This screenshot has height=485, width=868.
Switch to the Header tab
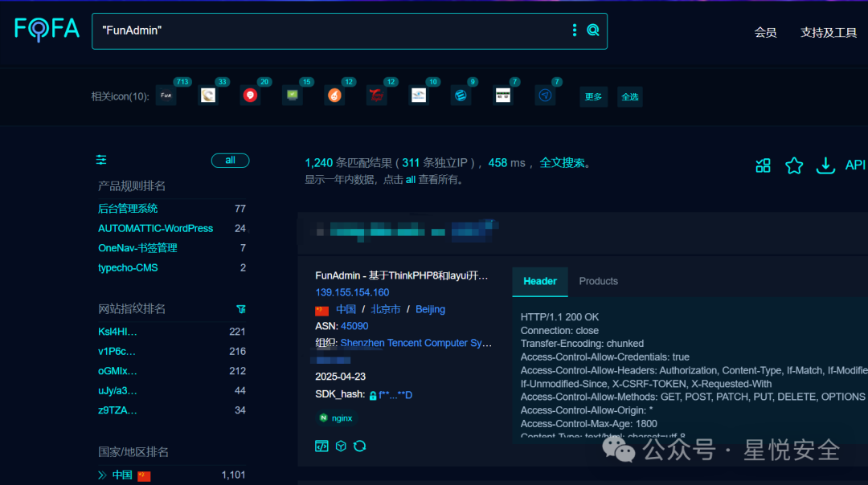coord(540,282)
